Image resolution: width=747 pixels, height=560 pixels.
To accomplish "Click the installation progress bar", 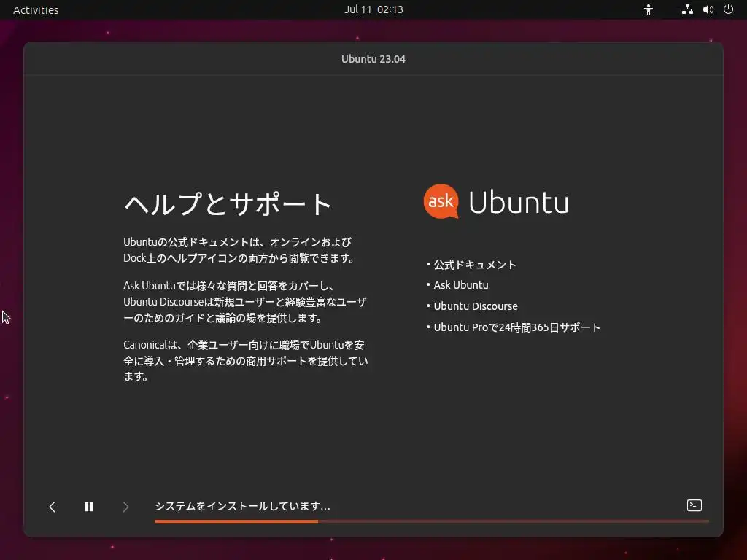I will point(432,521).
